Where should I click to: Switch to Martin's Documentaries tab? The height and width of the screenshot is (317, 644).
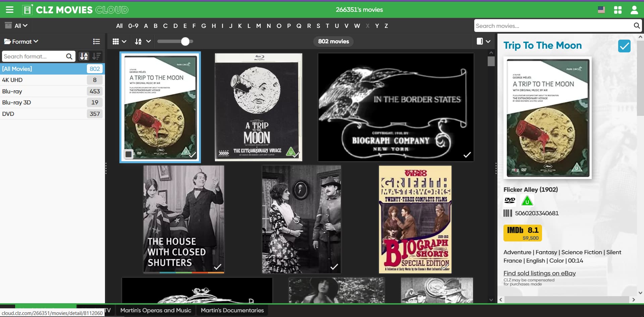coord(232,310)
